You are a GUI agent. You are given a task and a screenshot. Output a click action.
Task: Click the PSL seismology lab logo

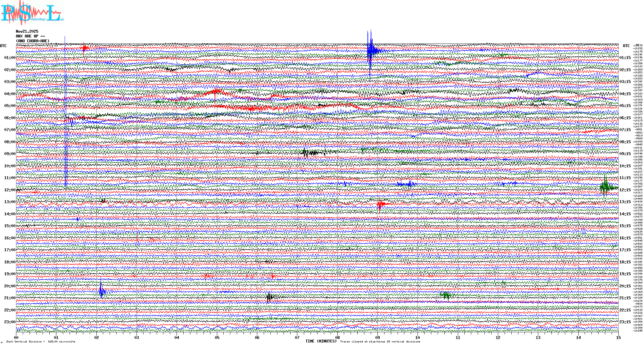click(32, 13)
